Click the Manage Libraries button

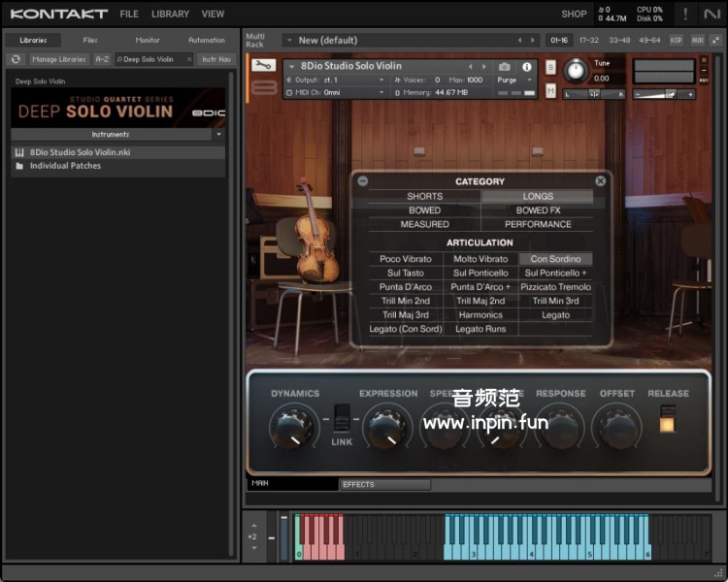58,59
